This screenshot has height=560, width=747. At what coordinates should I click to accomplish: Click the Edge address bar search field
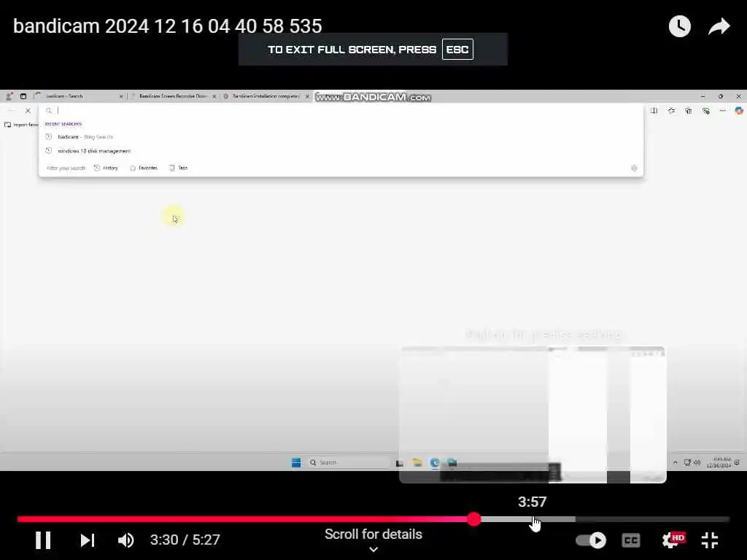(341, 111)
